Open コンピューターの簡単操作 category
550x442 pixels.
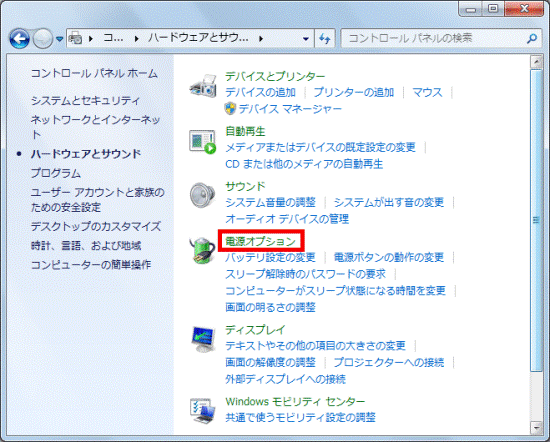coord(91,264)
